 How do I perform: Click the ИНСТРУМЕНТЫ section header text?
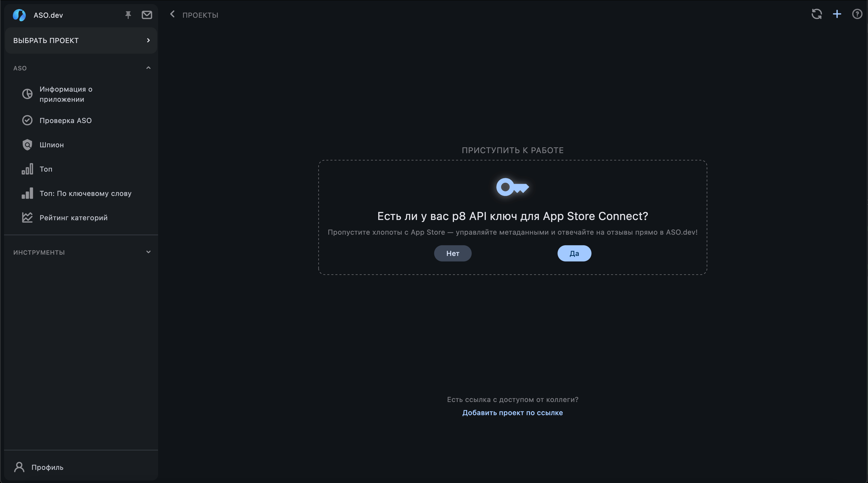(x=39, y=252)
